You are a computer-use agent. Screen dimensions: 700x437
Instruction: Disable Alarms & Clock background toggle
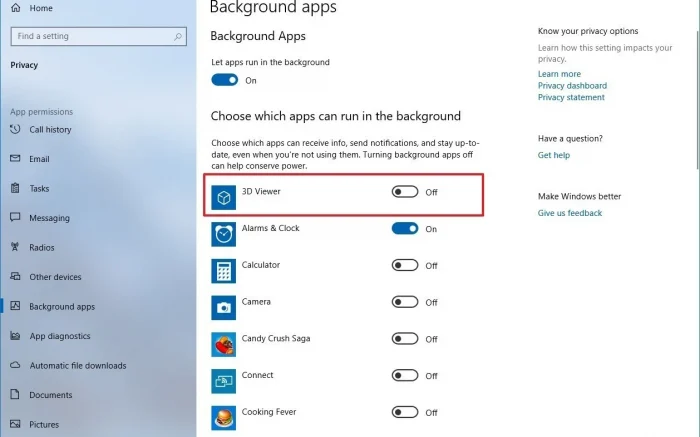click(x=405, y=229)
